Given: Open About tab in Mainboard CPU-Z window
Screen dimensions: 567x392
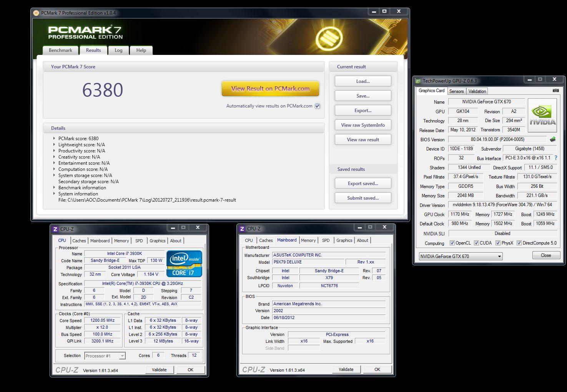Looking at the screenshot, I should click(x=362, y=240).
